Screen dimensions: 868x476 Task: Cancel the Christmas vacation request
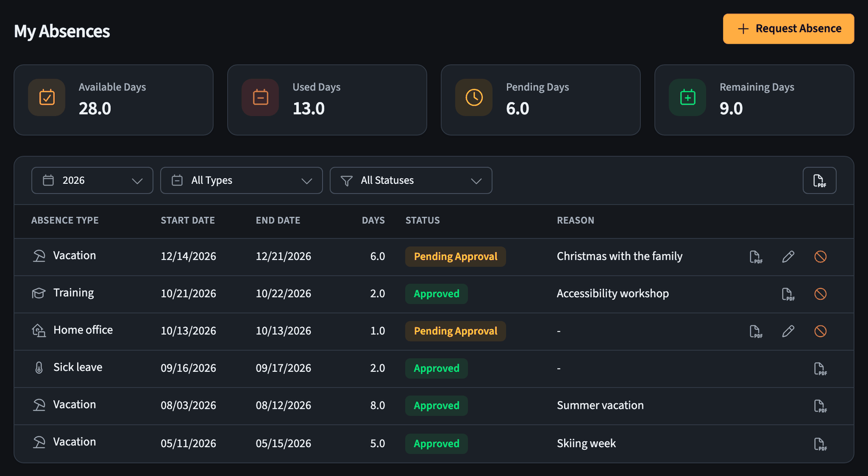pos(820,256)
